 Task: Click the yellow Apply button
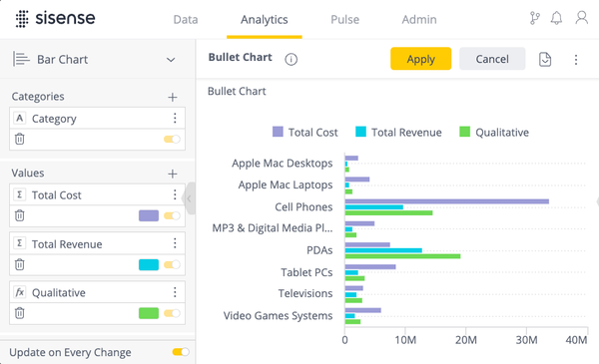coord(420,59)
